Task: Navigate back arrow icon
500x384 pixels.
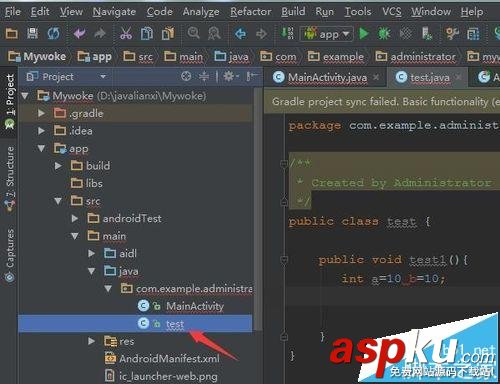Action: 240,34
